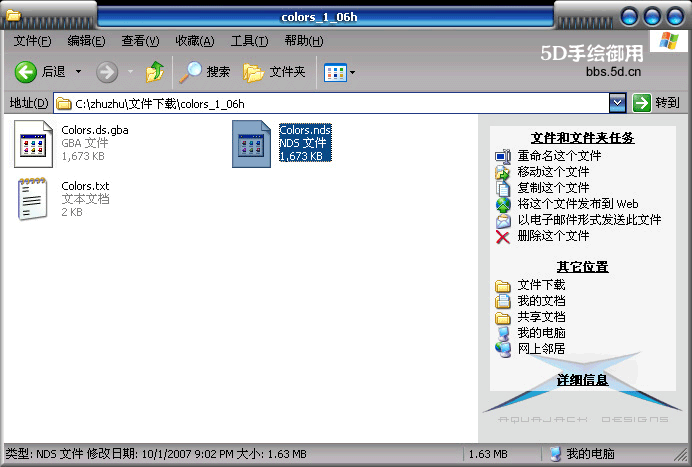Click the Windows flag logo

pyautogui.click(x=669, y=41)
